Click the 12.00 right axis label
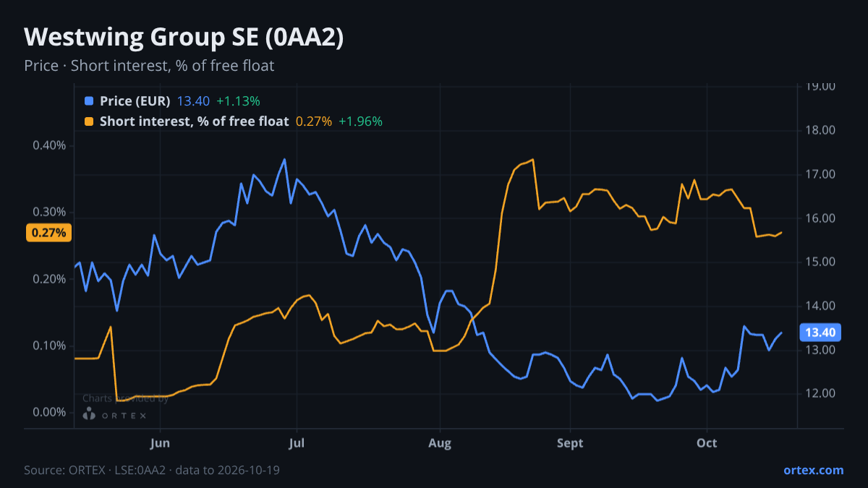 click(x=820, y=393)
